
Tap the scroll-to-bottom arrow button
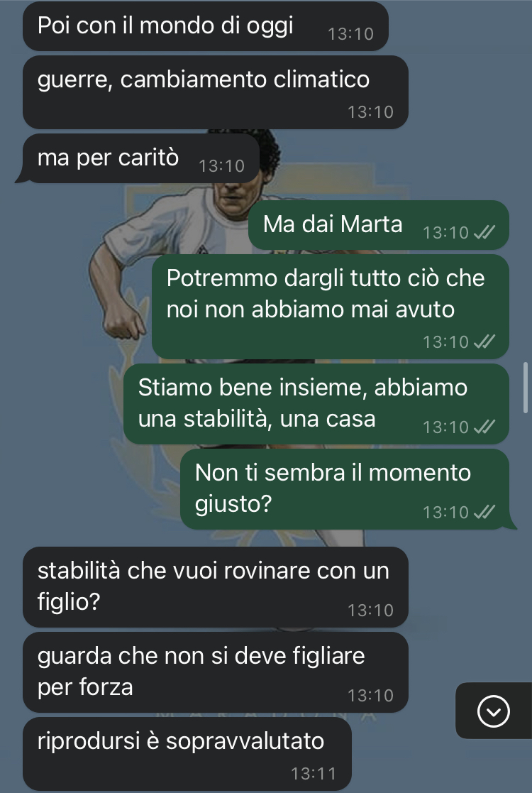pos(493,711)
